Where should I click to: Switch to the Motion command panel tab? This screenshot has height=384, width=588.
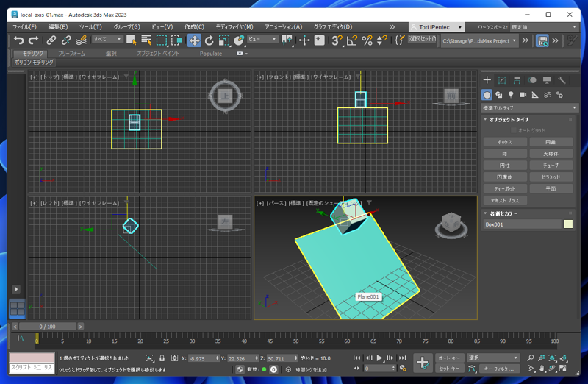tap(531, 80)
